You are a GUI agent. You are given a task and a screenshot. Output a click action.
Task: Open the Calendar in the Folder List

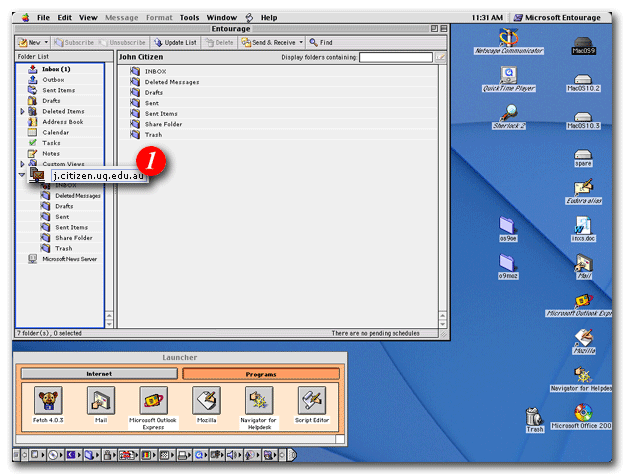tap(55, 132)
